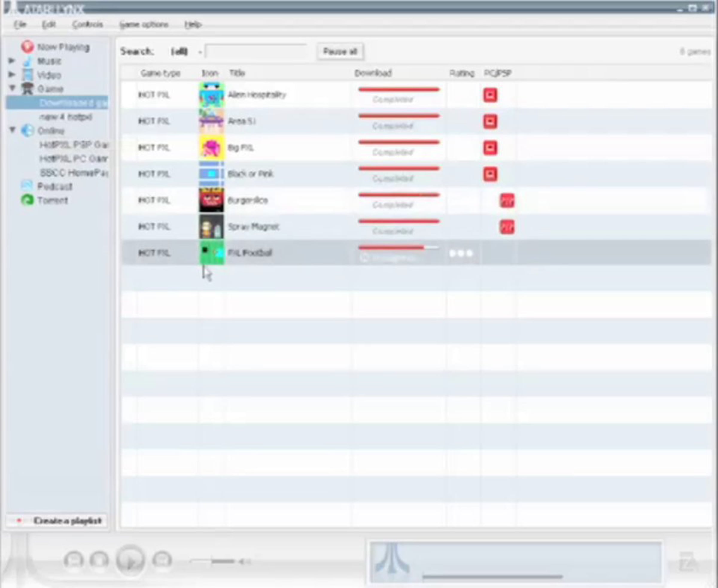
Task: Click the Pause all button
Action: click(340, 51)
